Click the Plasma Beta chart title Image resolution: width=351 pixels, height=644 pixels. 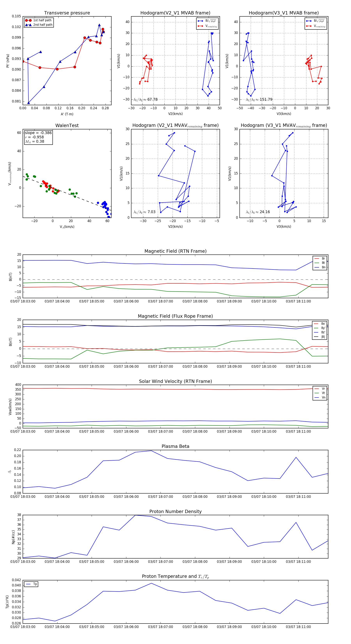coord(175,446)
